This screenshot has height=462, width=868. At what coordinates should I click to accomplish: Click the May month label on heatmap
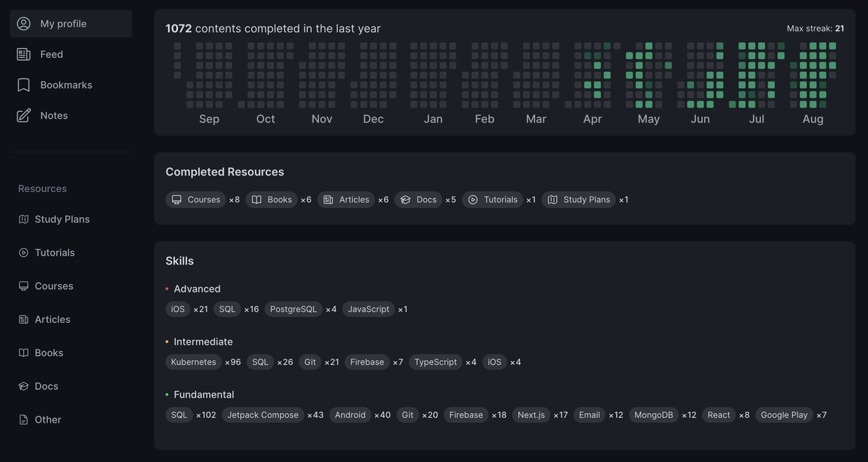pos(648,119)
